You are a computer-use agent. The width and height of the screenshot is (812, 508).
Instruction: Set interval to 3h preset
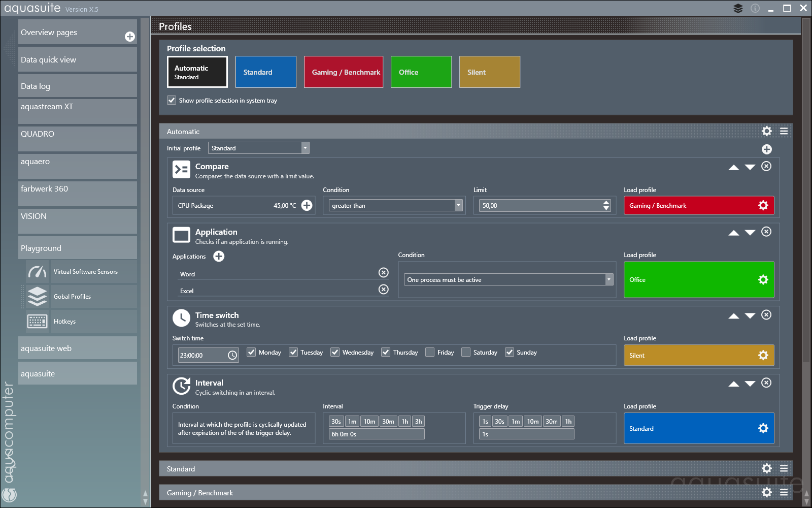click(x=418, y=421)
